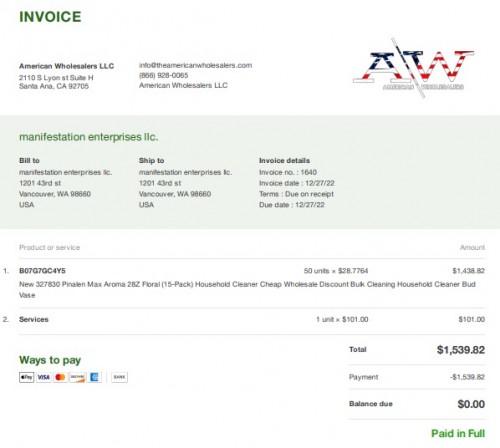Click the INVOICE heading
Image resolution: width=500 pixels, height=448 pixels.
pyautogui.click(x=50, y=17)
